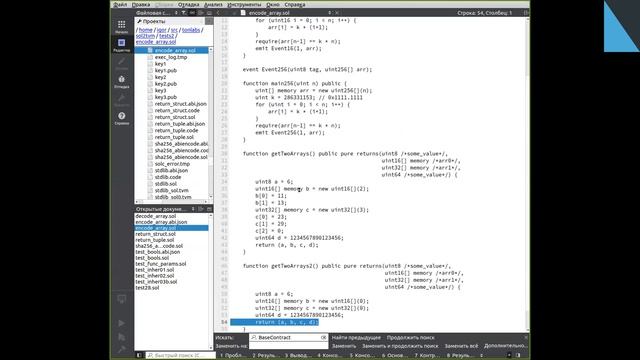Click the 'src' breadcrumb link
Viewport: 640px width, 360px height.
tap(174, 30)
